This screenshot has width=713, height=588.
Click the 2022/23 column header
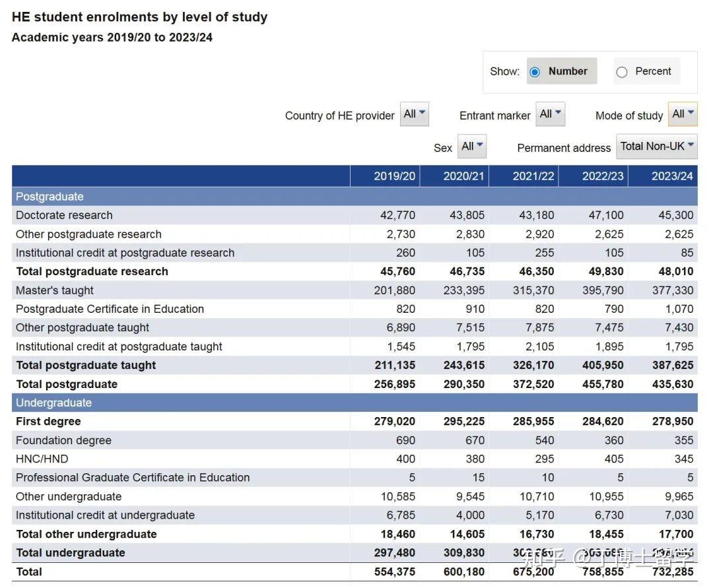(x=602, y=176)
